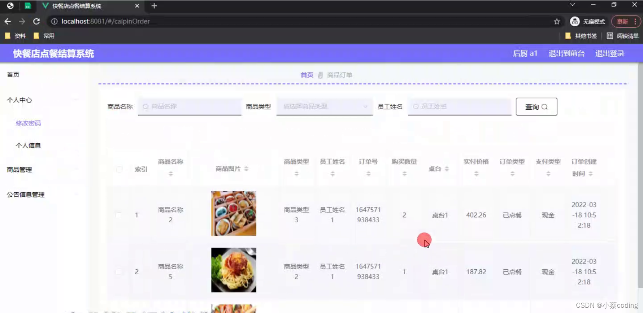The height and width of the screenshot is (313, 644).
Task: Click 退出到前台 in the header
Action: pos(567,53)
